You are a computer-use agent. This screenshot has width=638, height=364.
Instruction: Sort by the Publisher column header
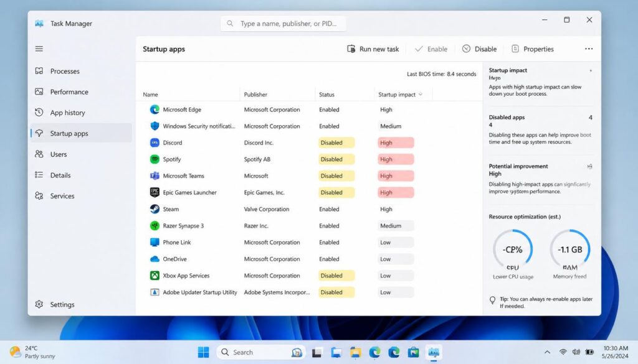pos(255,94)
